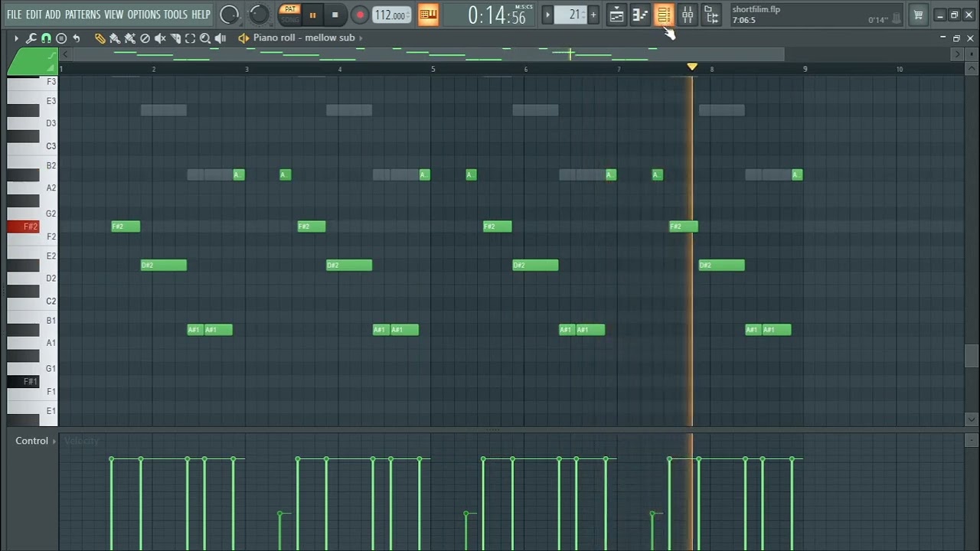
Task: Maximize the Piano roll window
Action: click(x=956, y=37)
